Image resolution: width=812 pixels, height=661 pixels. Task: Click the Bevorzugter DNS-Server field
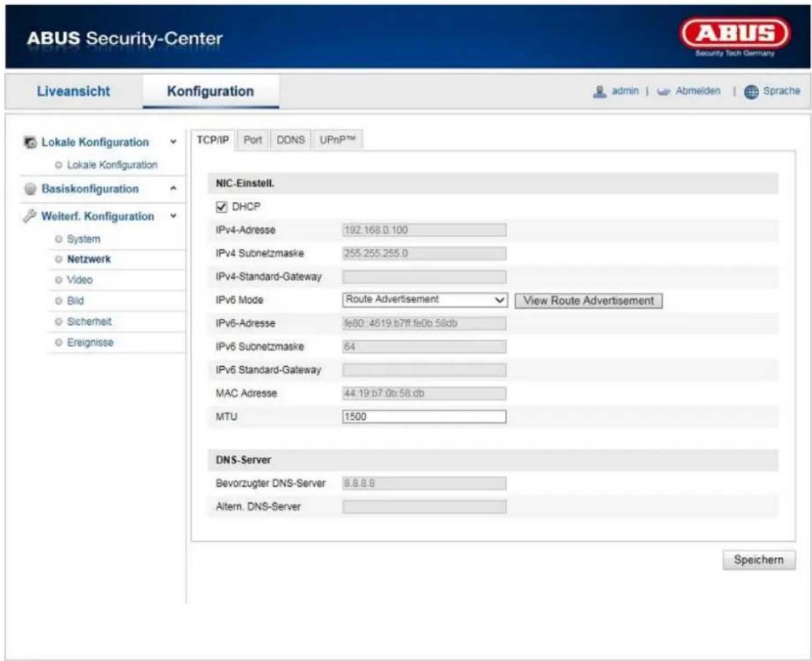click(x=424, y=483)
